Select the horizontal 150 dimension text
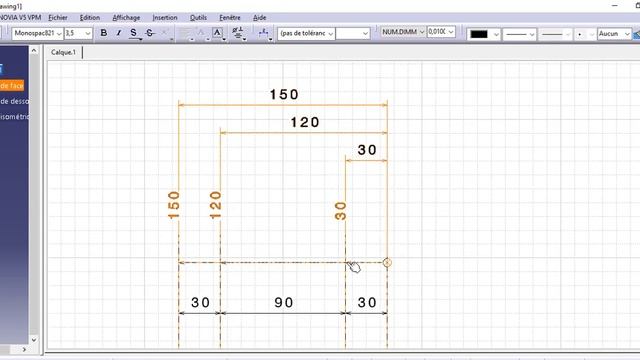The image size is (640, 360). click(x=284, y=95)
